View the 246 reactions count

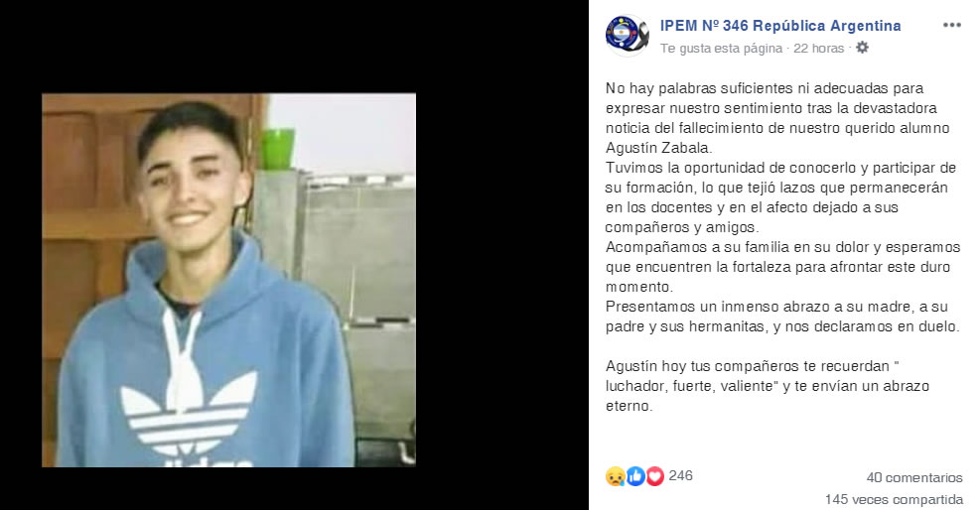tap(680, 475)
